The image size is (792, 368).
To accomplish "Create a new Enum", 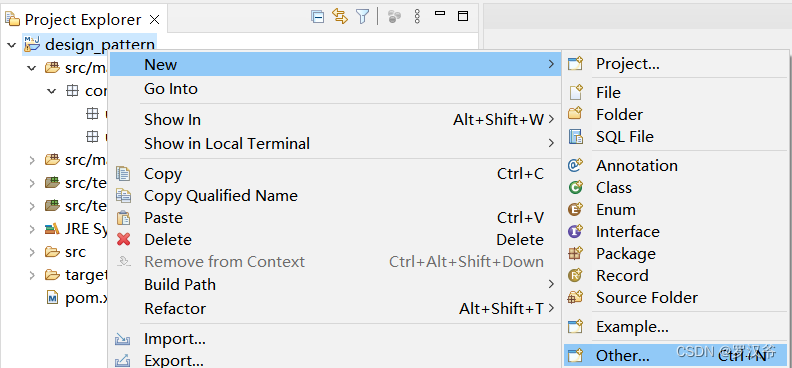I will tap(676, 209).
